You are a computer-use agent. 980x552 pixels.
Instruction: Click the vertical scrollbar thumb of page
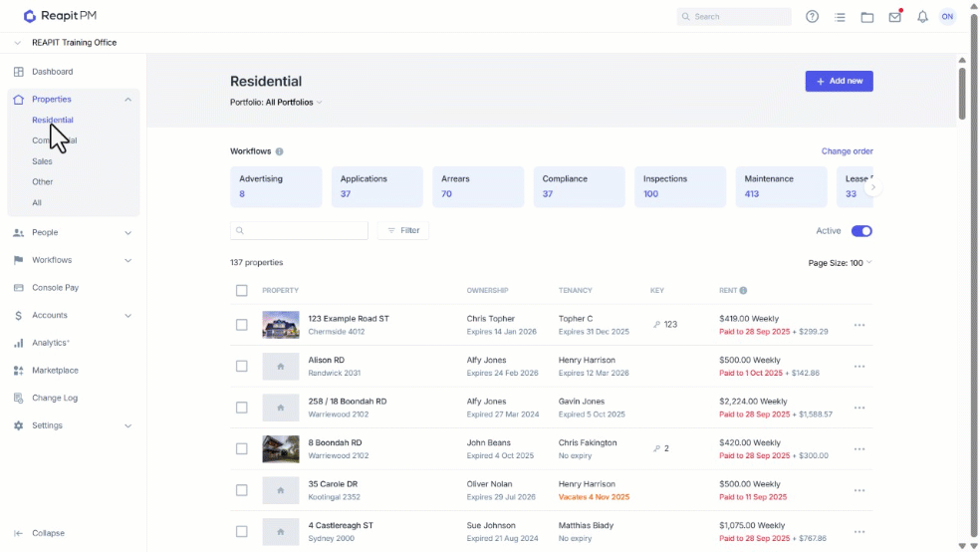(x=962, y=92)
